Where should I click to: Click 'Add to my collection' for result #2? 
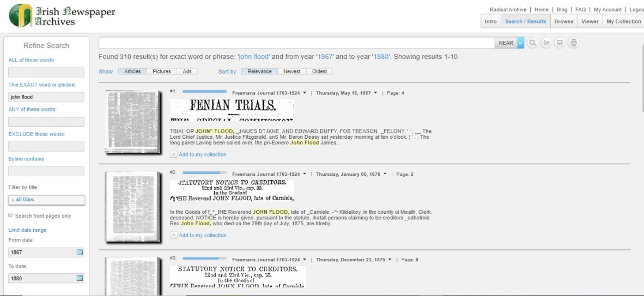click(x=203, y=235)
